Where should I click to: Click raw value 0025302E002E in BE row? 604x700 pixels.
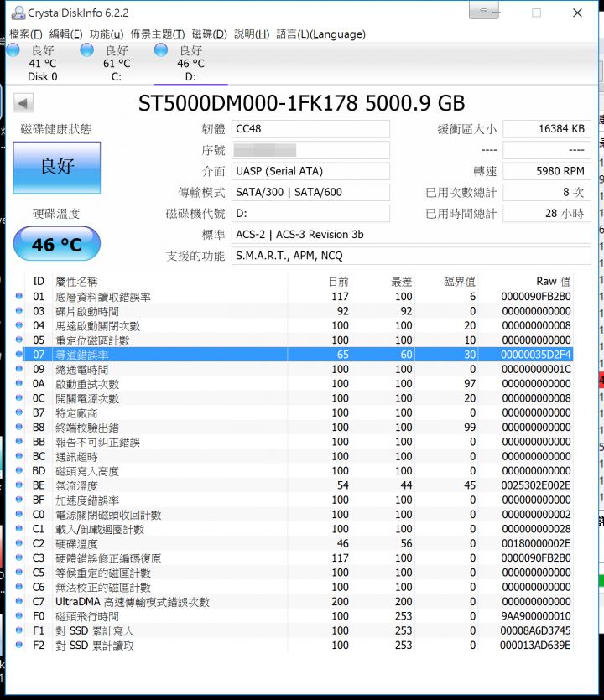536,485
